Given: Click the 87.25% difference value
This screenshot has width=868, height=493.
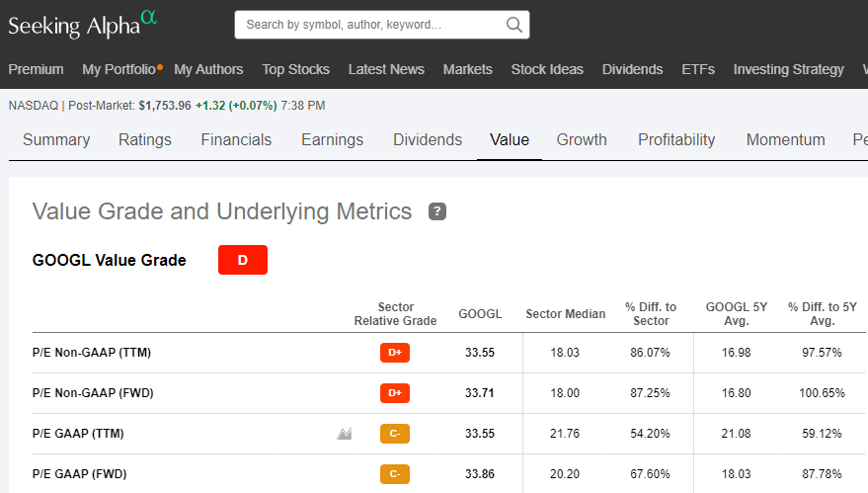Looking at the screenshot, I should point(650,393).
